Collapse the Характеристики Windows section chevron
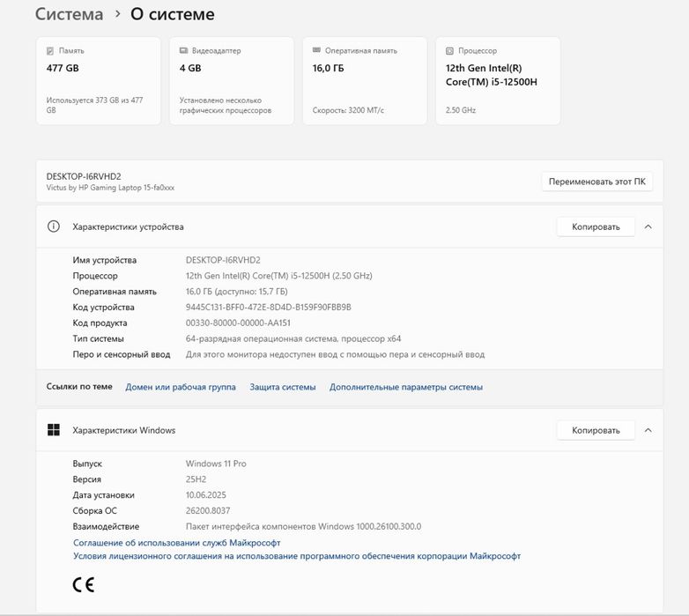The width and height of the screenshot is (689, 616). coord(648,430)
